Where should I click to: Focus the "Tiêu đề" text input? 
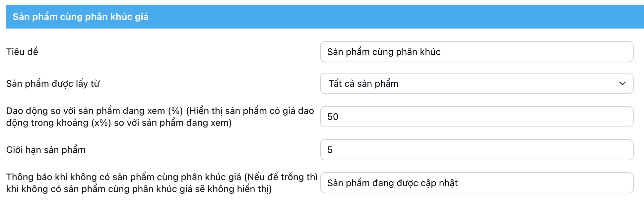(x=476, y=52)
